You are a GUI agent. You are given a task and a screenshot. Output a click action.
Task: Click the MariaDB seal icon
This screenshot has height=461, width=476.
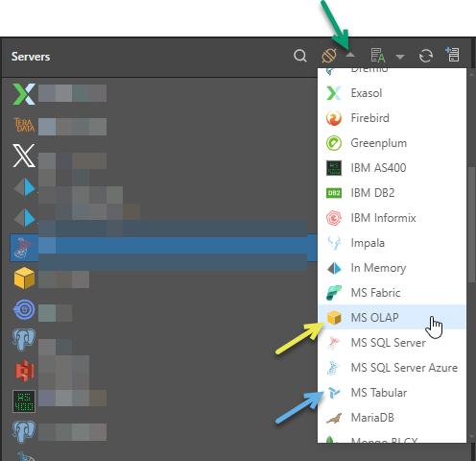click(334, 418)
